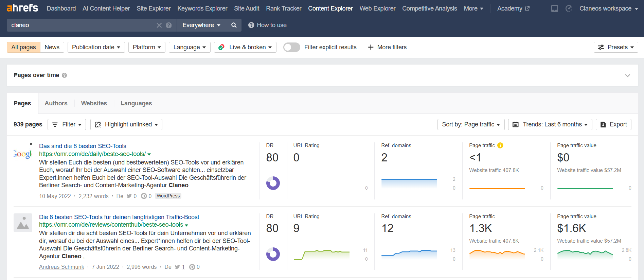Click second result URL Rating sparkline
644x280 pixels.
click(x=322, y=255)
